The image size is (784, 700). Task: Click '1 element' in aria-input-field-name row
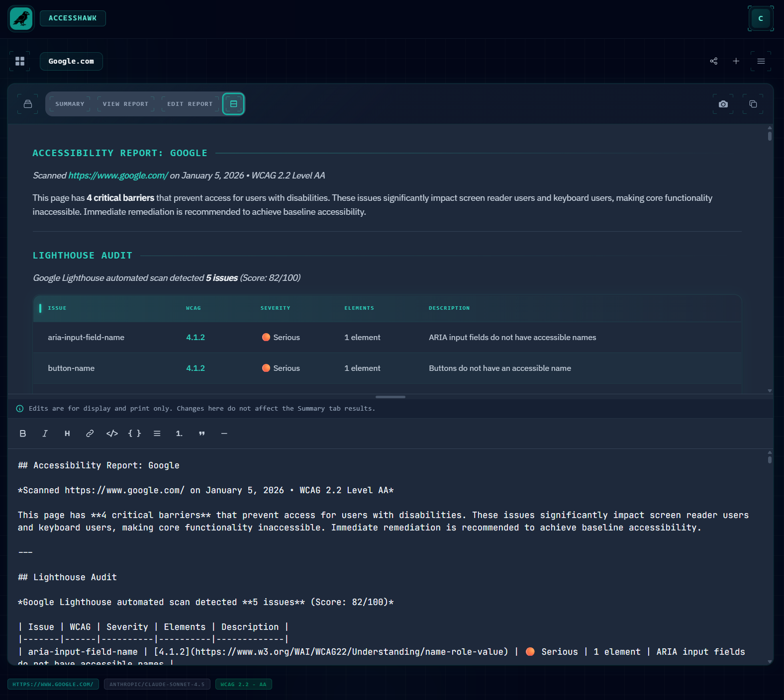pyautogui.click(x=362, y=338)
